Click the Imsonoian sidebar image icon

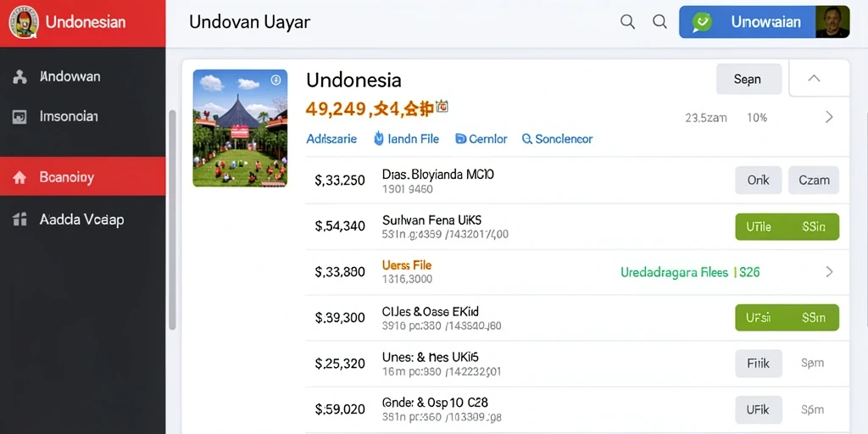pyautogui.click(x=19, y=117)
